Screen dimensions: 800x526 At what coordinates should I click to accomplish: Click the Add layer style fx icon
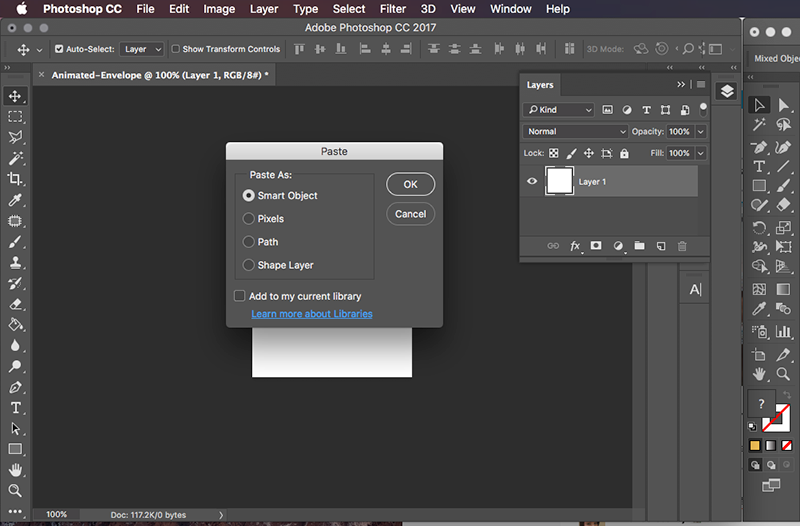(x=575, y=246)
